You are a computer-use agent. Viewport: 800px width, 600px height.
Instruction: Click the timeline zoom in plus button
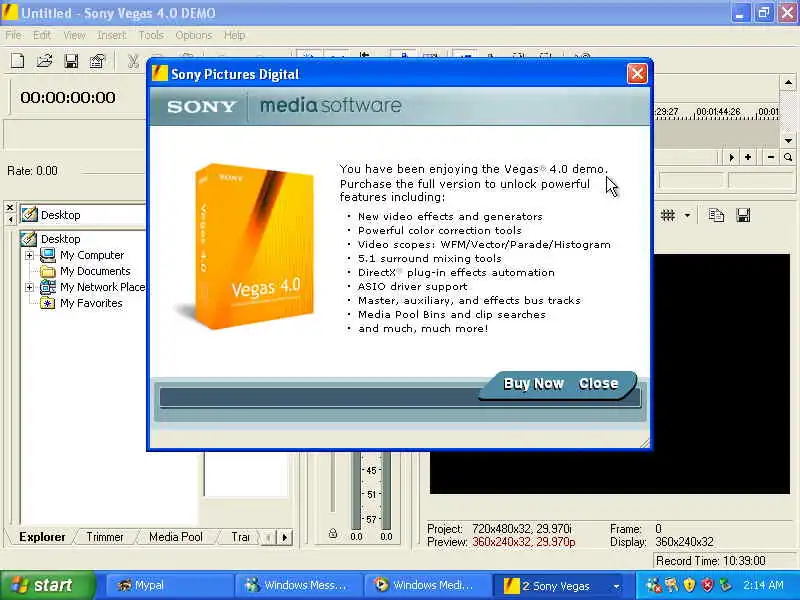748,157
